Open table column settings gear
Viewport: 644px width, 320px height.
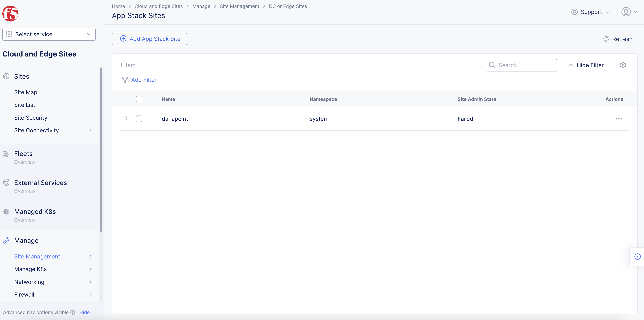[623, 65]
